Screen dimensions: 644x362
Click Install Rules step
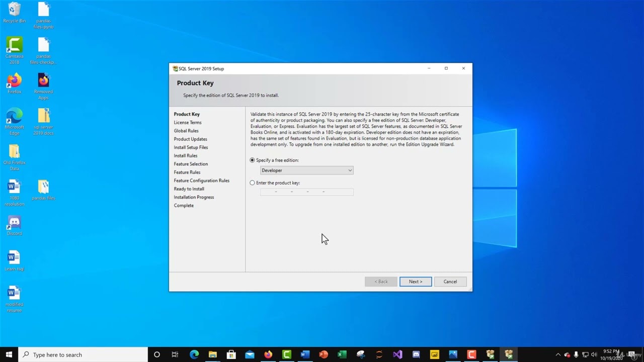point(186,156)
